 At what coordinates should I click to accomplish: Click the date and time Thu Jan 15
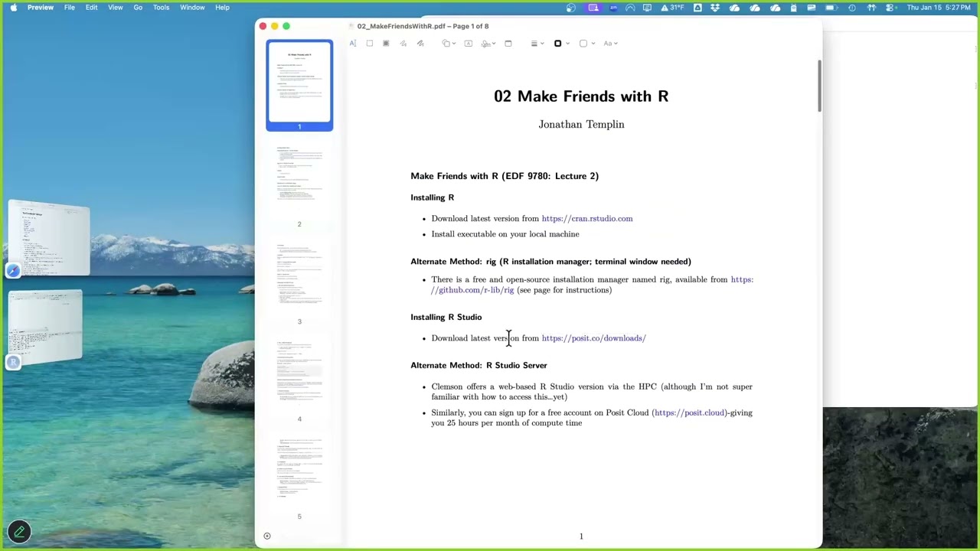pos(939,8)
